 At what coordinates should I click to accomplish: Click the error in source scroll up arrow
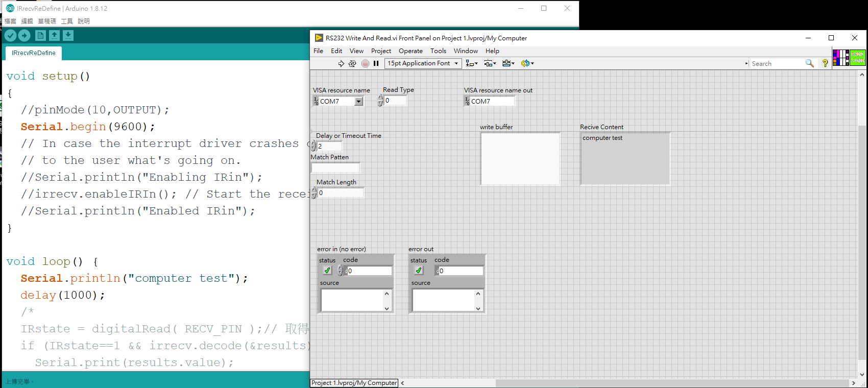[387, 293]
